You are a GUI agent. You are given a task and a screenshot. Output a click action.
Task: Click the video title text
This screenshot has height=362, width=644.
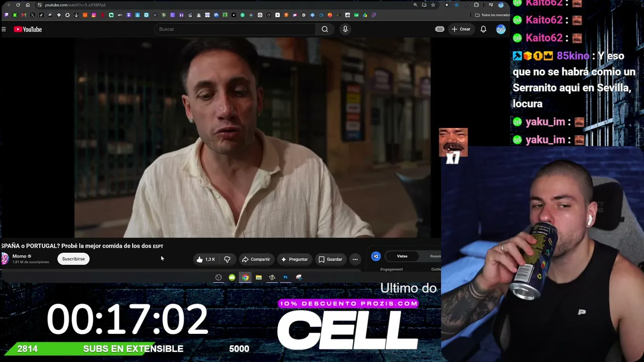tap(82, 246)
